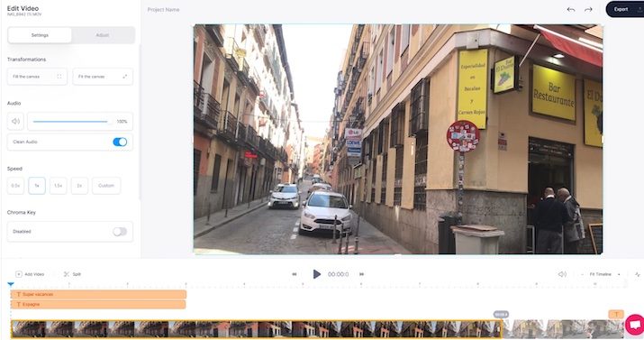This screenshot has width=644, height=340.
Task: Mute audio with speaker icon in Audio section
Action: click(15, 121)
